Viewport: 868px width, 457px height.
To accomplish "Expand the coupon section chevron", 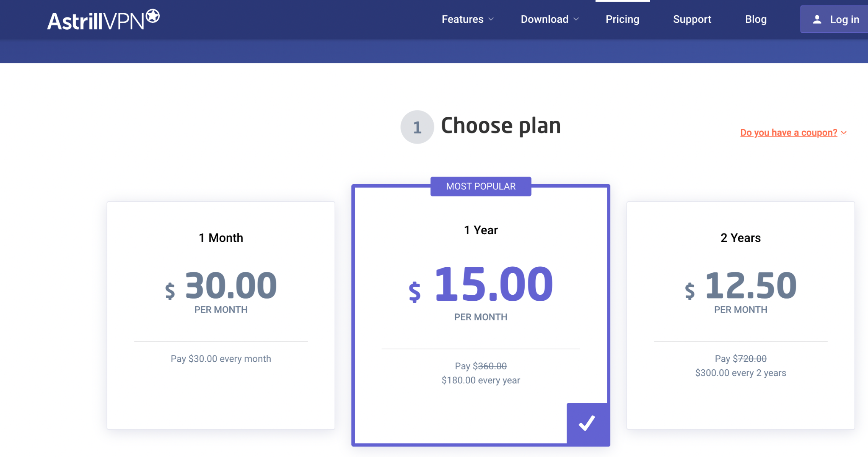I will (844, 133).
